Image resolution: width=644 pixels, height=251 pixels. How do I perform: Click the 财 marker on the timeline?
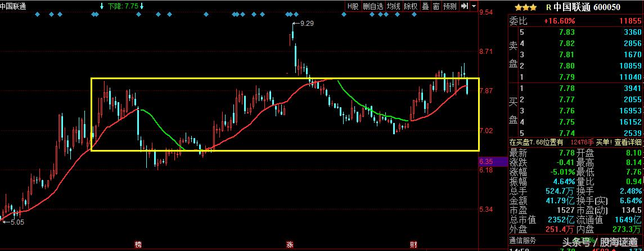coord(414,245)
